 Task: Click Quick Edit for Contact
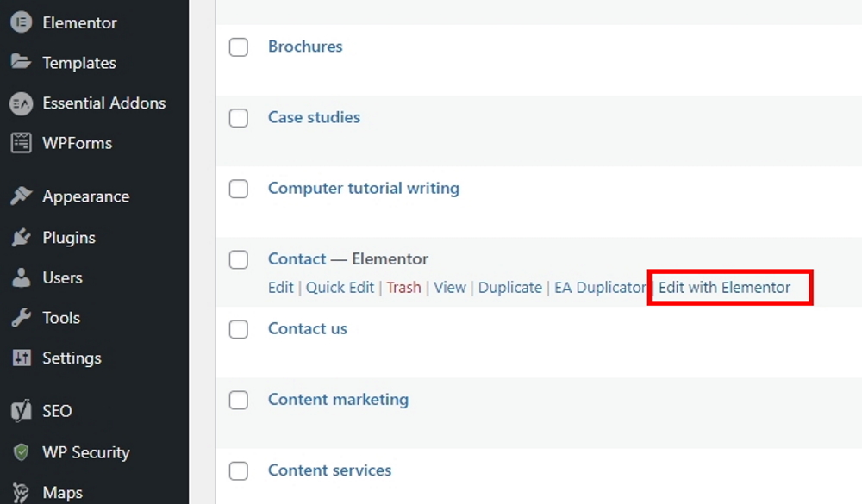(340, 288)
